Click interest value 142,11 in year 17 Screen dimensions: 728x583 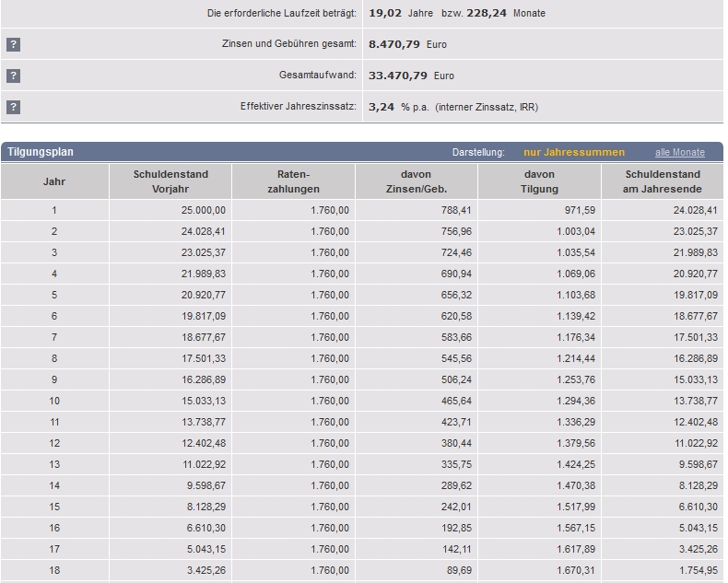456,549
